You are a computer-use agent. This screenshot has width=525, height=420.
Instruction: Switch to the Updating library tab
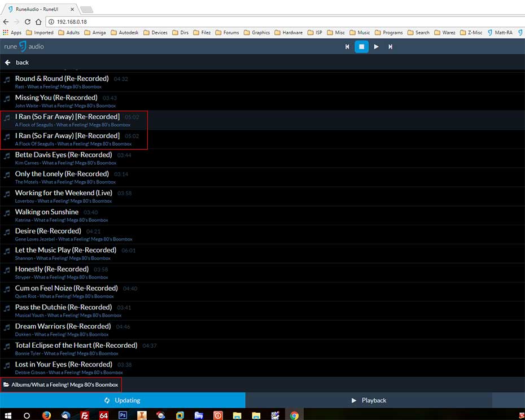pos(123,400)
